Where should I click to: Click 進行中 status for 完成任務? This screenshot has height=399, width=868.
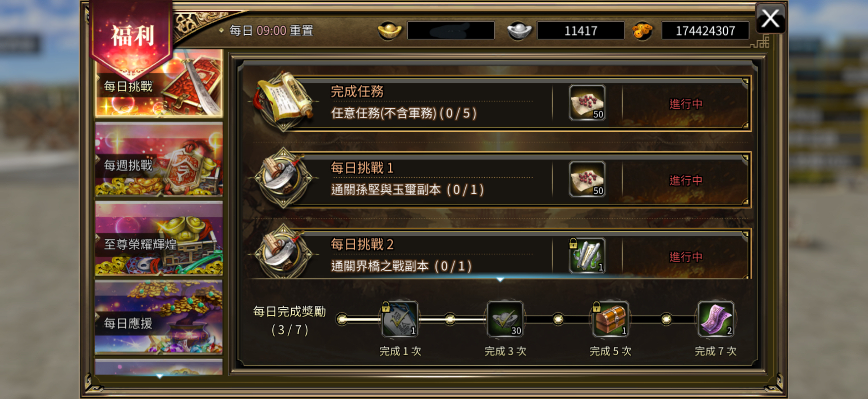[685, 104]
